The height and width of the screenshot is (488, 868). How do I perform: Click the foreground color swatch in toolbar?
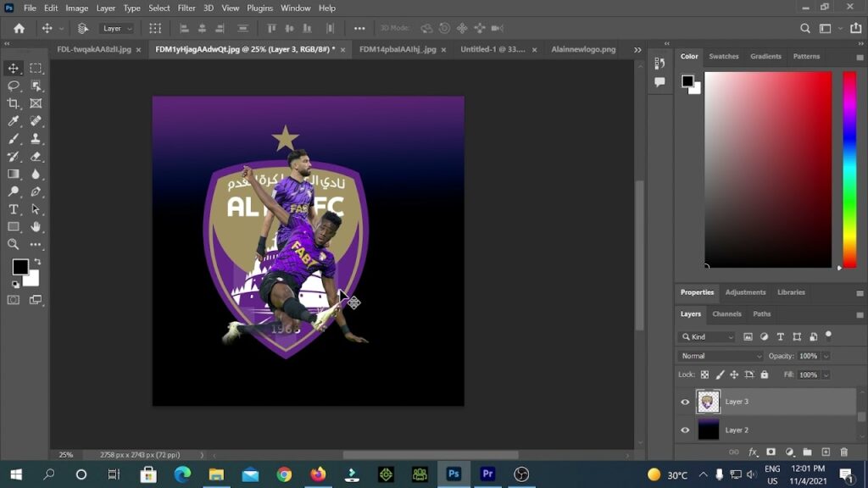pyautogui.click(x=19, y=267)
